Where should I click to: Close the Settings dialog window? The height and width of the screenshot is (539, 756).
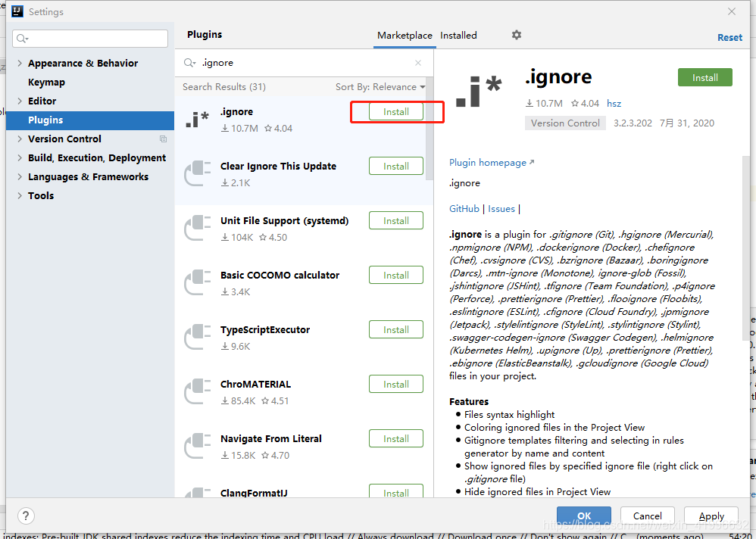pyautogui.click(x=732, y=11)
